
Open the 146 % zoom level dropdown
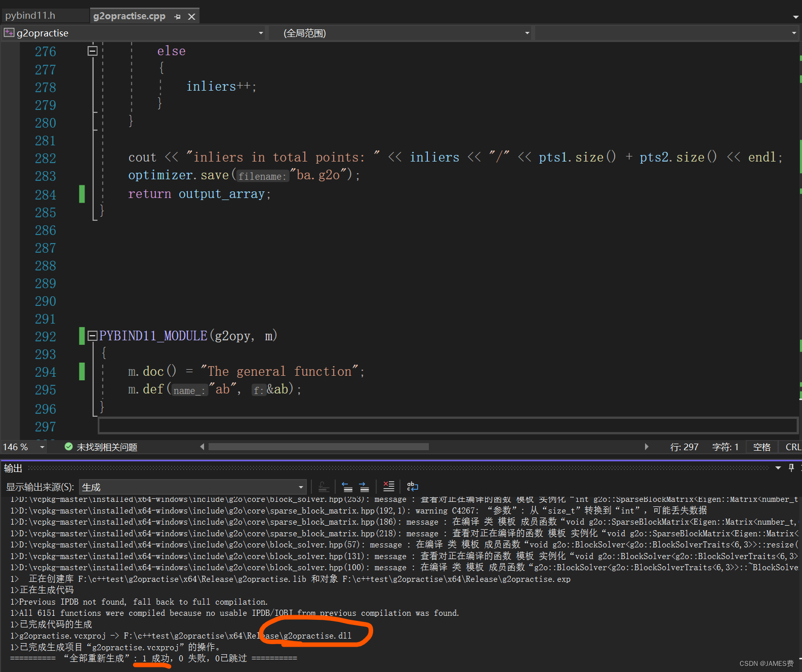[42, 447]
